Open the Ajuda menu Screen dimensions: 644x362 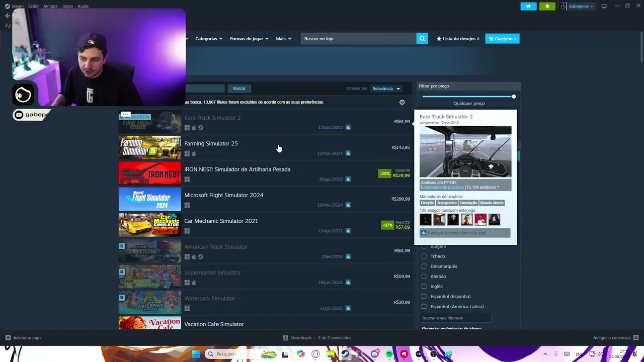click(x=83, y=6)
